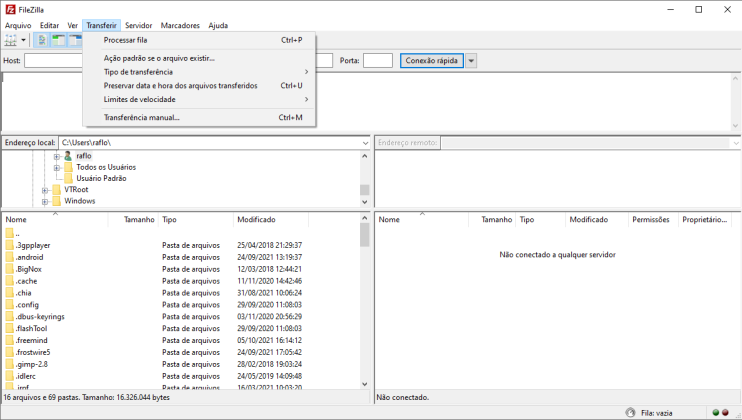
Task: Open the Limites de velocidade submenu
Action: (x=199, y=99)
